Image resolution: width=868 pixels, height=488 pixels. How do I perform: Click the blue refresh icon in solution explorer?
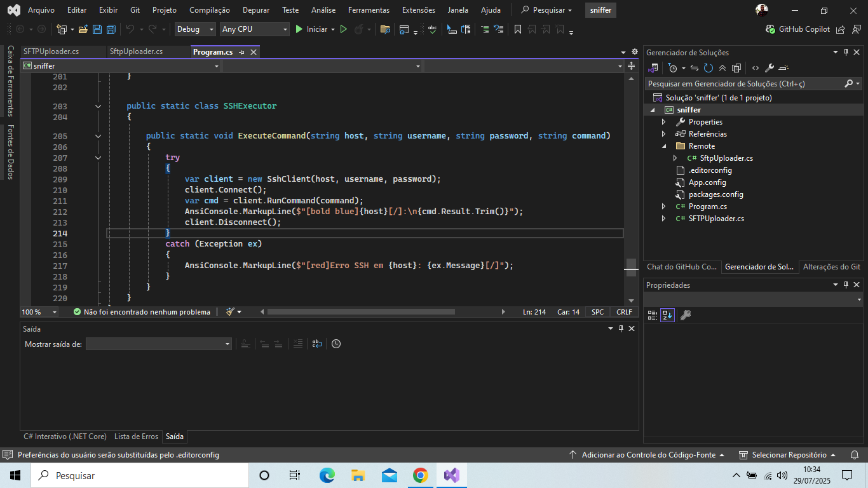[708, 68]
